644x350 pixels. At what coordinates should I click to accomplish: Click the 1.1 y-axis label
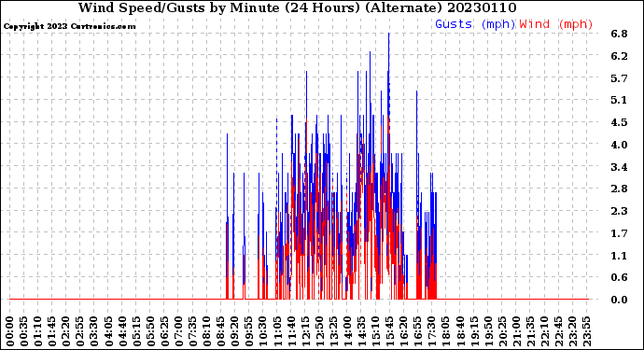point(620,256)
